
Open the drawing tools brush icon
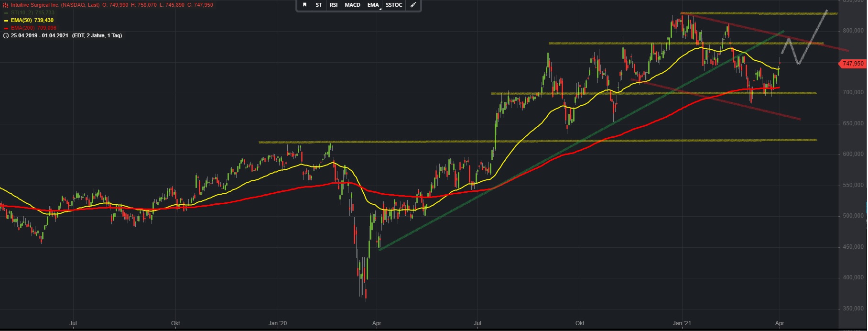[x=413, y=5]
